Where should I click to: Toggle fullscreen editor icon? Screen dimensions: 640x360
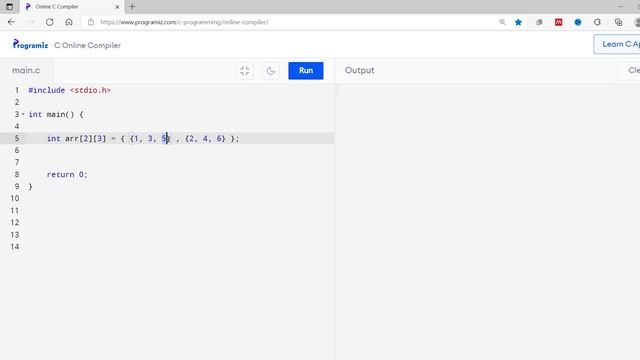tap(244, 71)
